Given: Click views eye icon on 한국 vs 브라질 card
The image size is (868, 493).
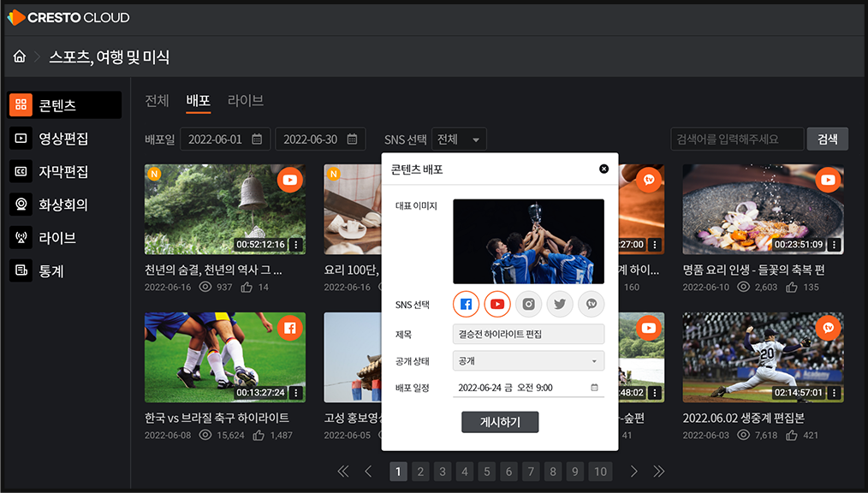Looking at the screenshot, I should pos(205,435).
